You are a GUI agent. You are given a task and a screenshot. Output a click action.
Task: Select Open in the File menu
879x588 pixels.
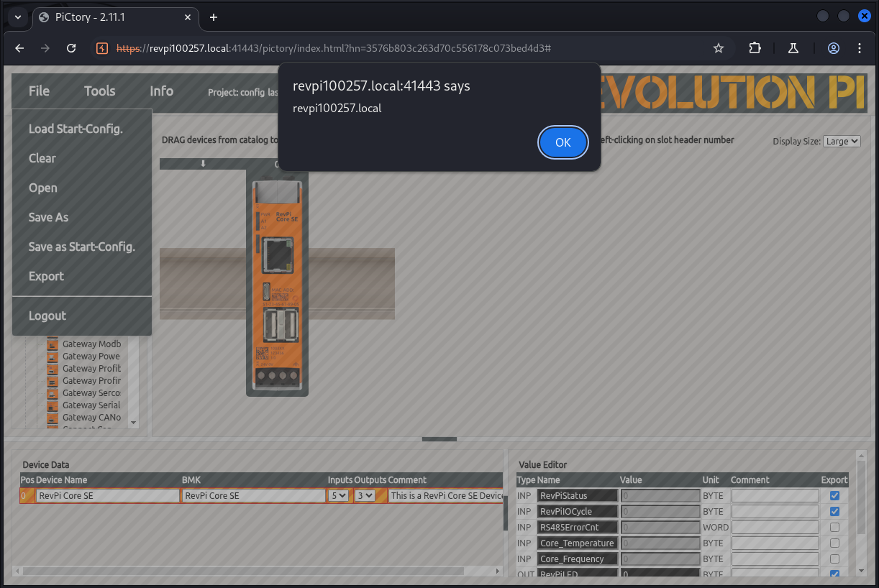click(42, 188)
